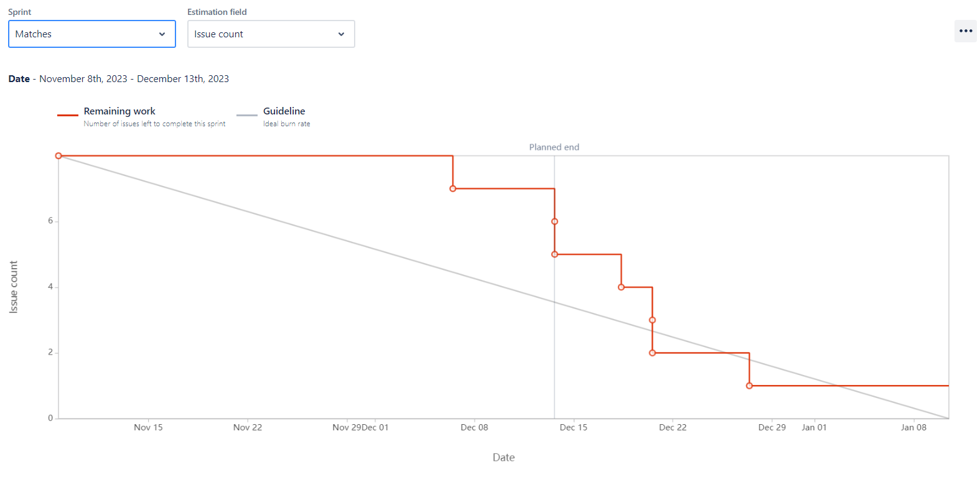The height and width of the screenshot is (477, 980).
Task: Toggle the Remaining work series visibility
Action: coord(68,114)
